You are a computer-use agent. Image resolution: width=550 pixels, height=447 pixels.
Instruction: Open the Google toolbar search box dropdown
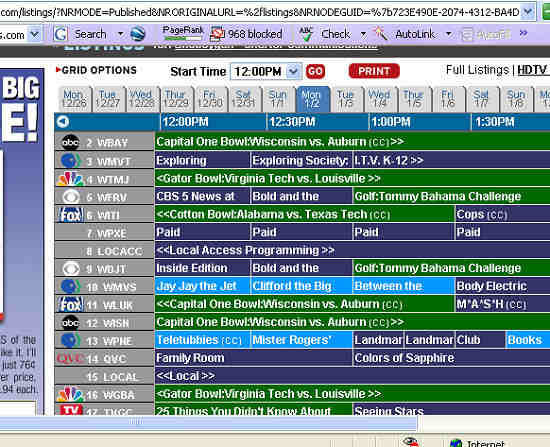click(34, 34)
